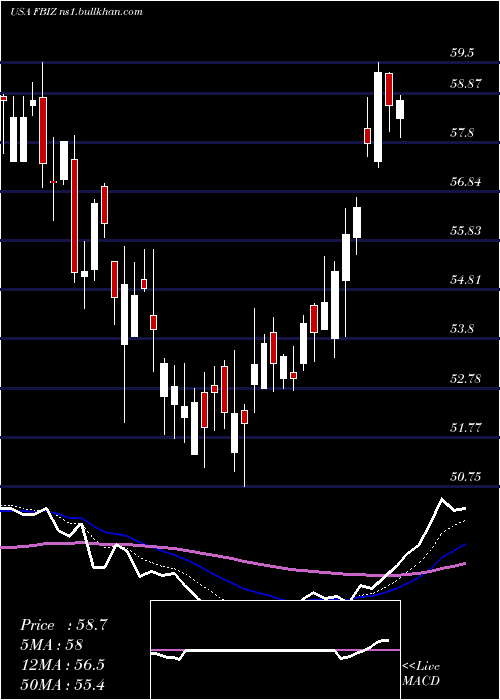Click the '5MA : 58' readout
500x700 pixels.
click(x=51, y=645)
